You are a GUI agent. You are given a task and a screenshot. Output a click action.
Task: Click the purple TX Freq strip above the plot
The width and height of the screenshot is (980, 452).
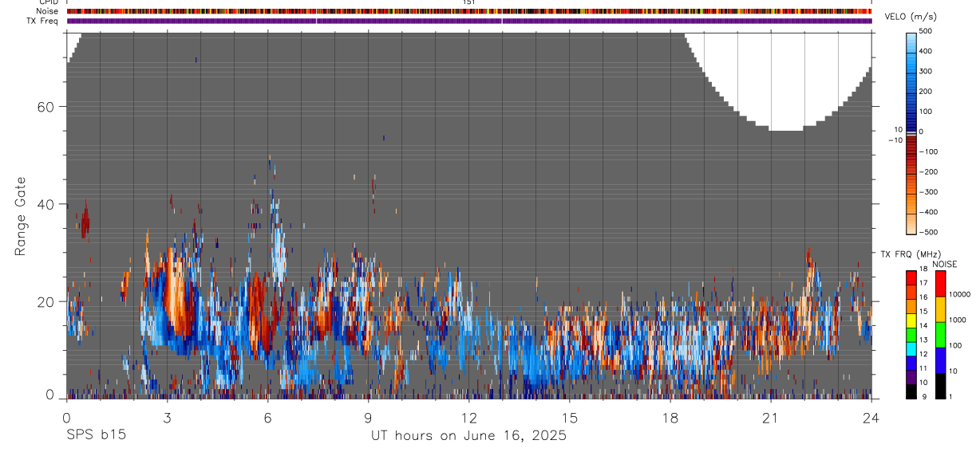[x=469, y=21]
